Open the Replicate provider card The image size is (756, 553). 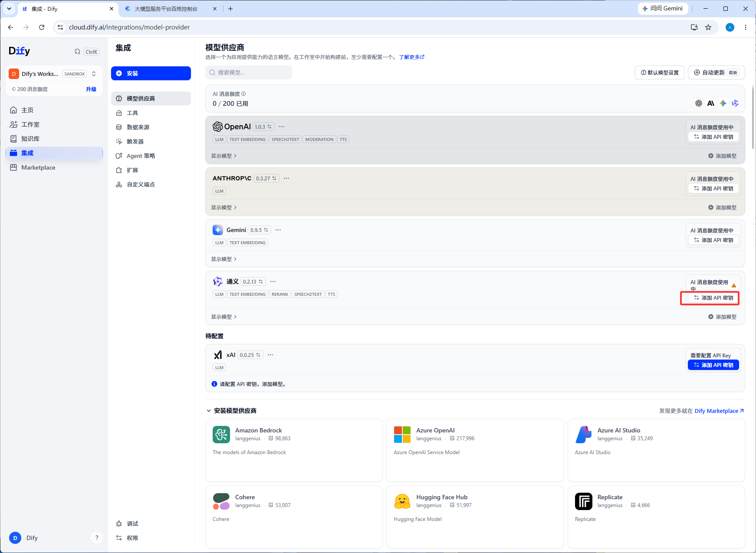point(656,517)
